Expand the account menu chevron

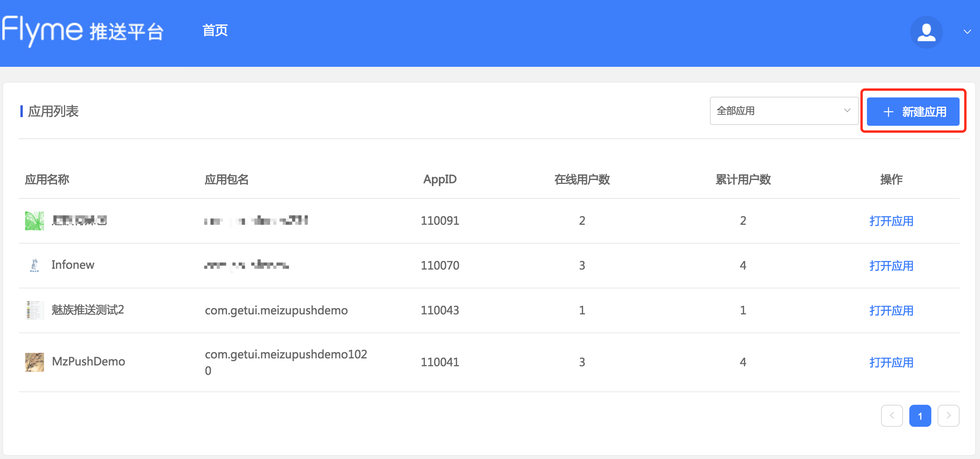click(967, 32)
